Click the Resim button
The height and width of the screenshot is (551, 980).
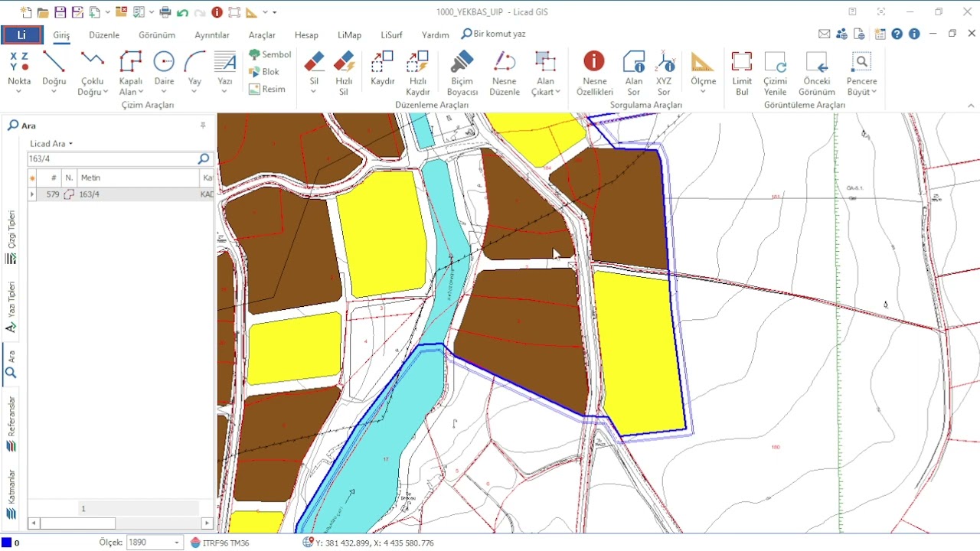pyautogui.click(x=267, y=89)
